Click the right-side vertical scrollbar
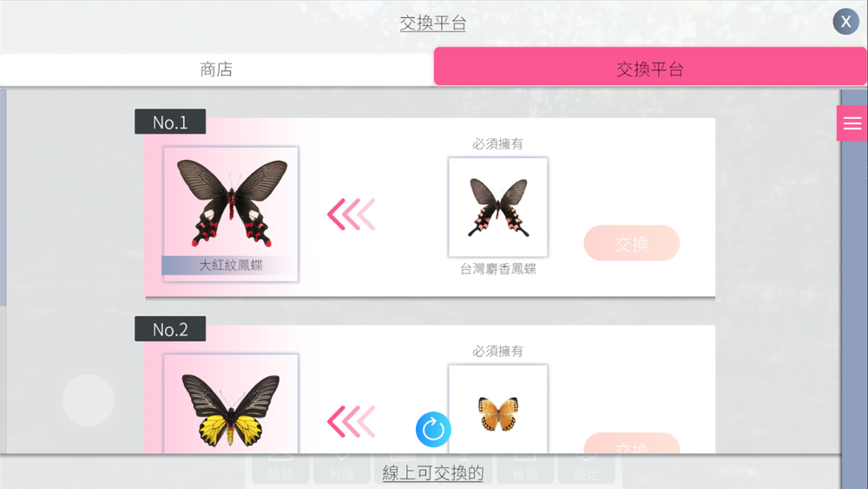Image resolution: width=868 pixels, height=489 pixels. (853, 289)
